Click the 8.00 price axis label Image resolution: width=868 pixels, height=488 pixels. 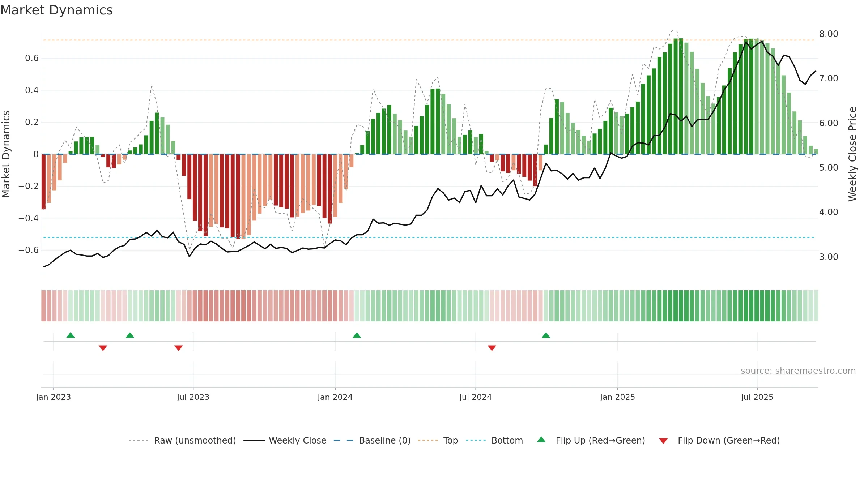point(829,34)
